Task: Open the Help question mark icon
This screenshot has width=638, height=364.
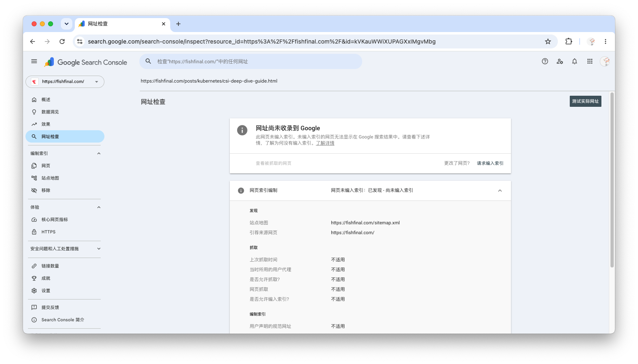Action: tap(545, 62)
